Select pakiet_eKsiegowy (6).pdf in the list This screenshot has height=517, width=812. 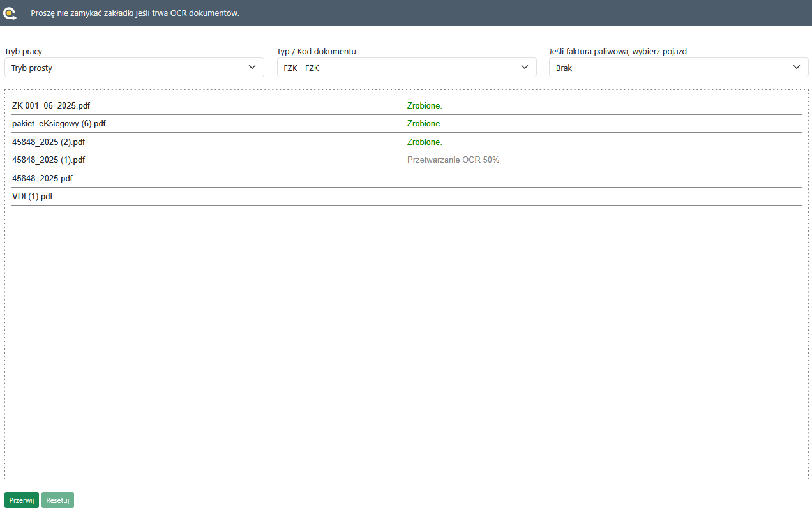tap(59, 124)
